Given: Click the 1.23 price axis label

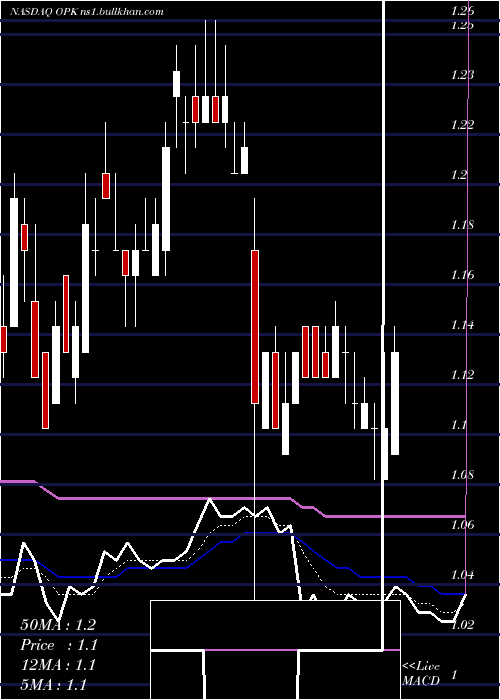Looking at the screenshot, I should coord(461,75).
